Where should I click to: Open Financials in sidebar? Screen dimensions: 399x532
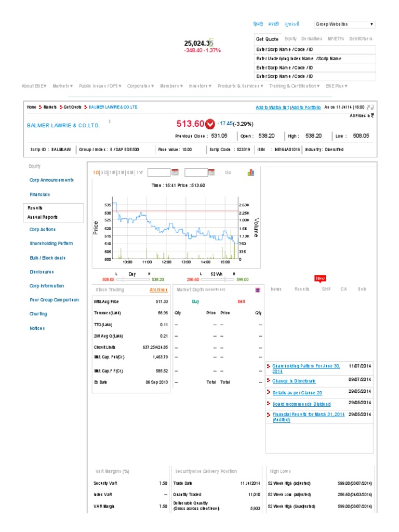[39, 195]
